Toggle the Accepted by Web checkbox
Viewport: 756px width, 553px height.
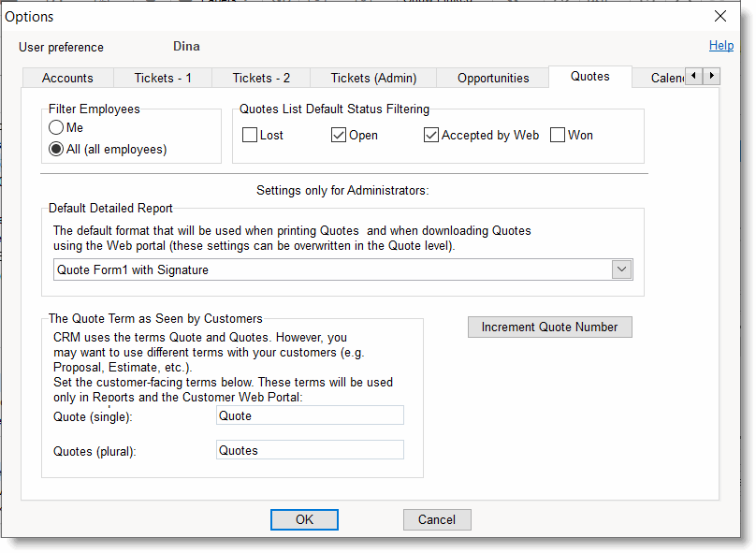click(431, 135)
